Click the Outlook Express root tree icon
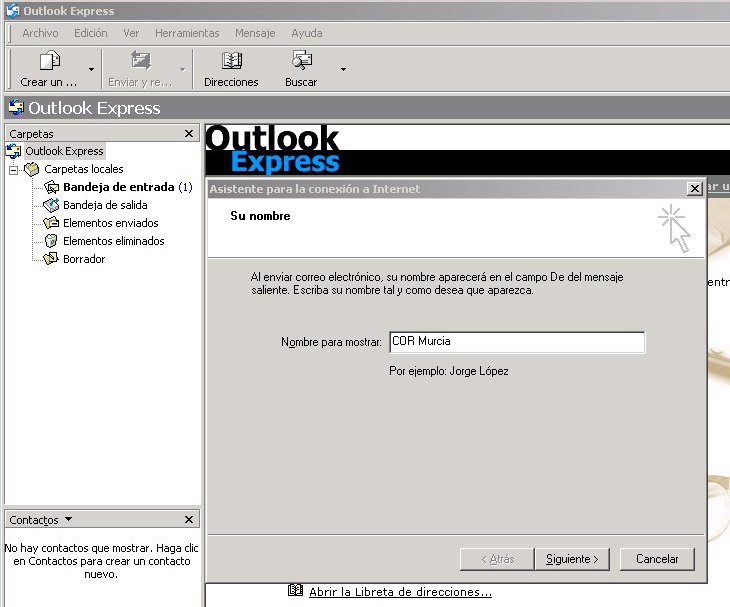730x607 pixels. click(14, 151)
